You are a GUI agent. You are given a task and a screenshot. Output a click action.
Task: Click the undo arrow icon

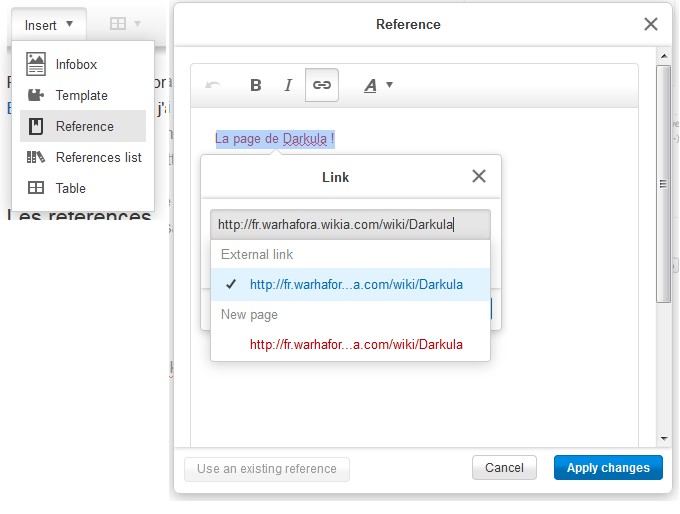tap(212, 86)
